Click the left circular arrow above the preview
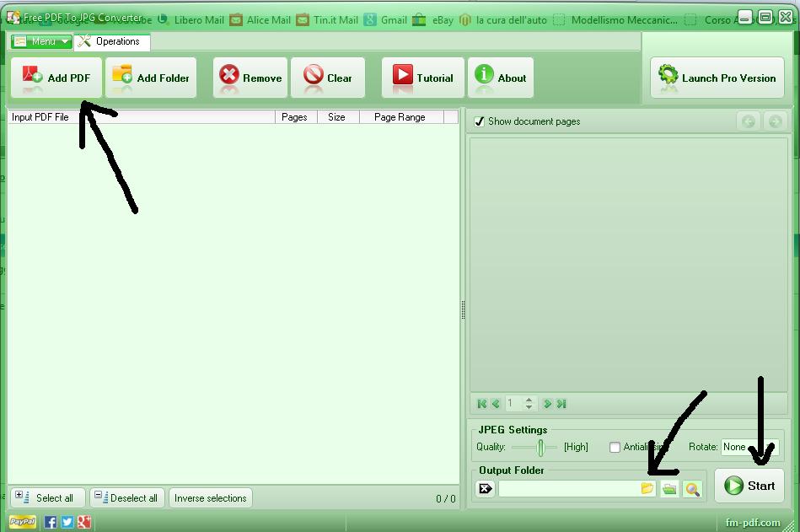 pos(749,121)
